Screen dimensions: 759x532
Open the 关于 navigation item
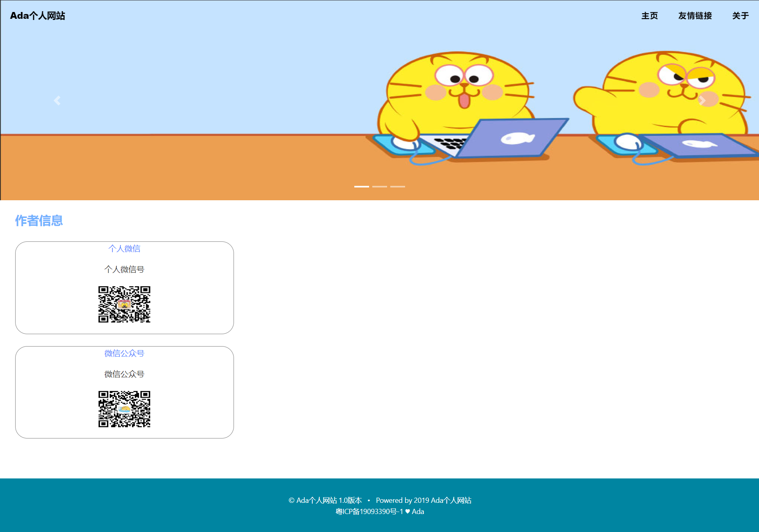pyautogui.click(x=740, y=16)
